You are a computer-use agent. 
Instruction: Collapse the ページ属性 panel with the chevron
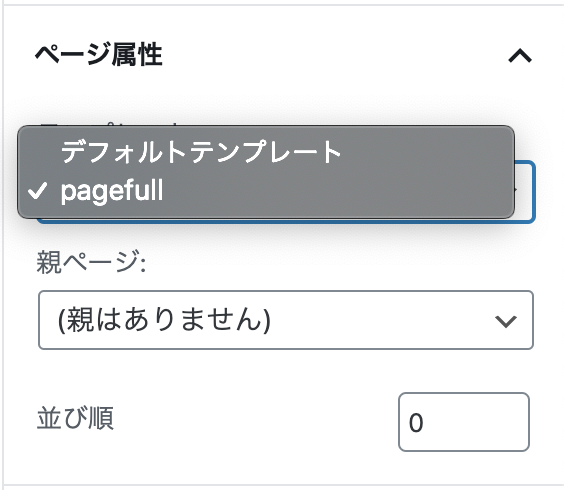(520, 56)
